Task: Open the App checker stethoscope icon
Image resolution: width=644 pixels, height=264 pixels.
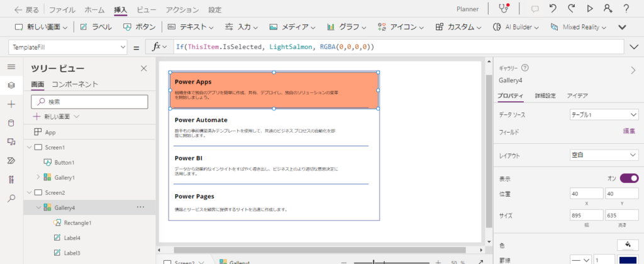Action: point(504,9)
